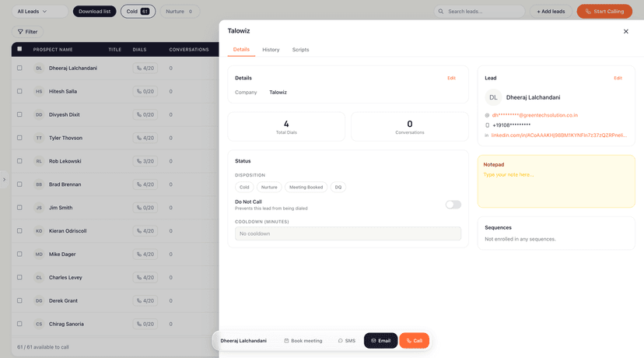Click the dials badge for Chirag Sanoria
The height and width of the screenshot is (358, 644).
coord(145,324)
